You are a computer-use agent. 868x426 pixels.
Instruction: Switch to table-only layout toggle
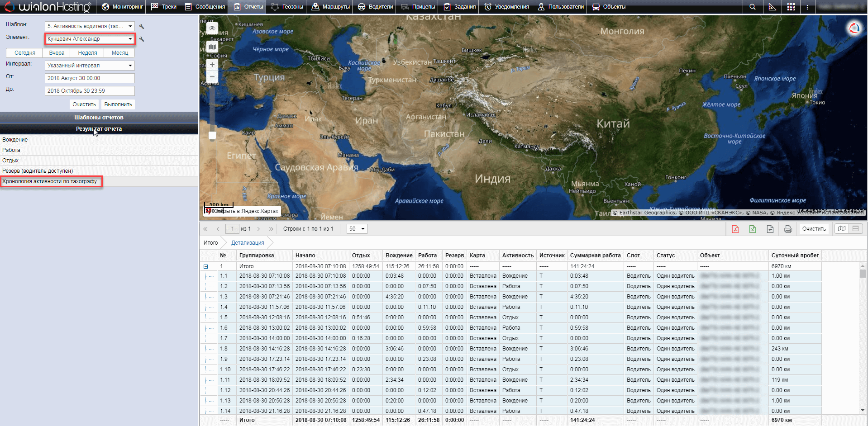[855, 229]
